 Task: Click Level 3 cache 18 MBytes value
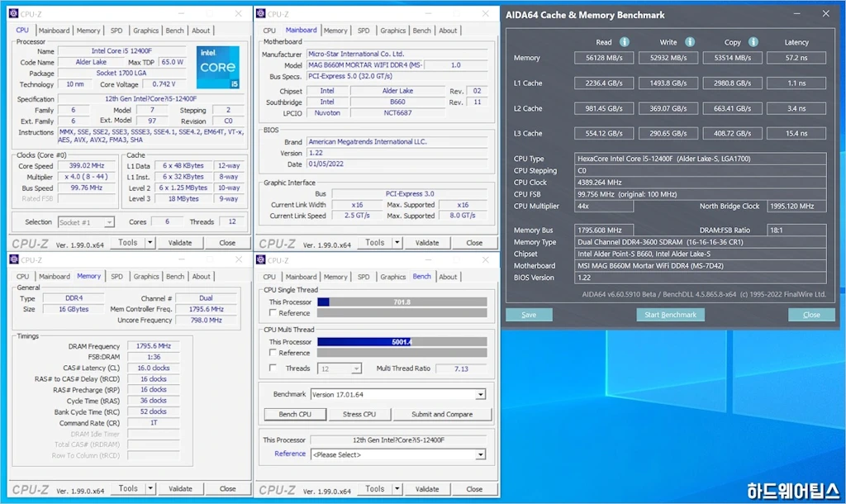[183, 199]
